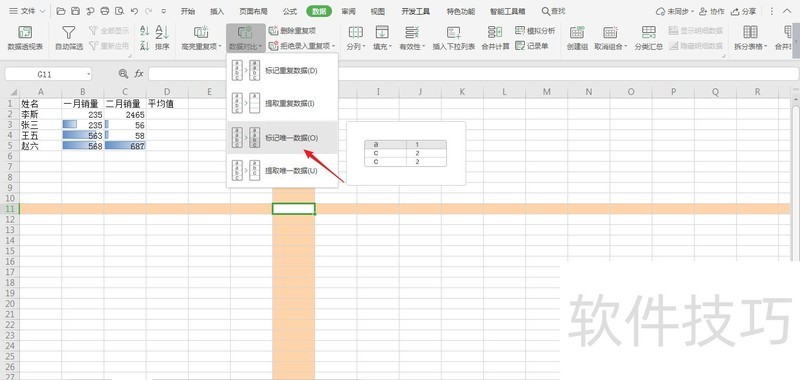Click the Subtotal (分类汇总) icon

click(648, 33)
